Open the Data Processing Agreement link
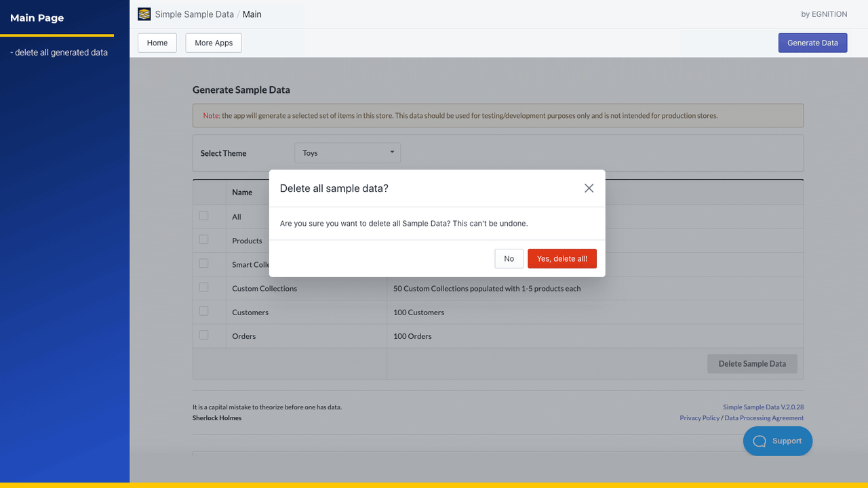Screen dimensions: 868x488 (764, 418)
